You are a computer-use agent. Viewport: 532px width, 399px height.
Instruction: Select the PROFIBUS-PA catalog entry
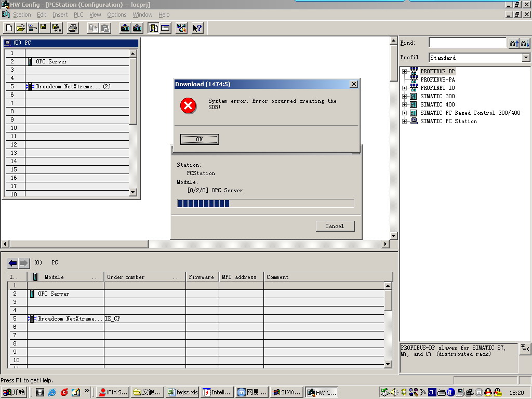coord(437,79)
